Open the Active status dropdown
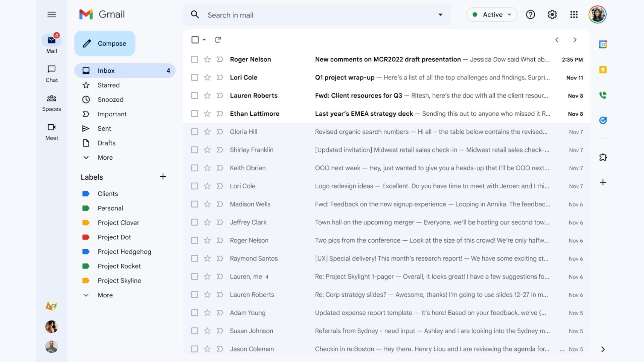Image resolution: width=644 pixels, height=362 pixels. click(492, 14)
